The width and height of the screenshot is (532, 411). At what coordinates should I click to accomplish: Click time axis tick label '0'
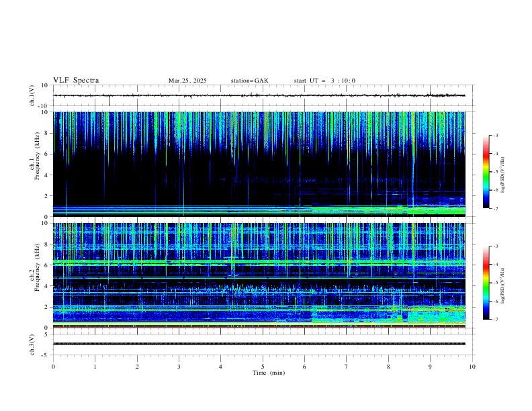53,367
